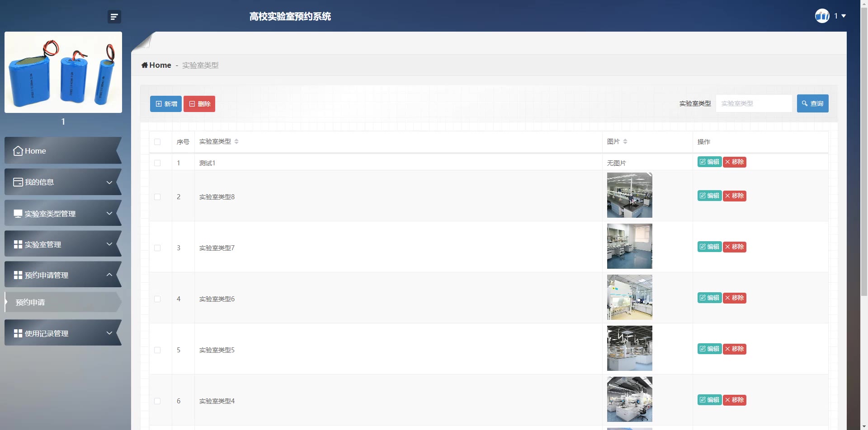Click 编辑 for row 测试1
The width and height of the screenshot is (868, 430).
709,162
